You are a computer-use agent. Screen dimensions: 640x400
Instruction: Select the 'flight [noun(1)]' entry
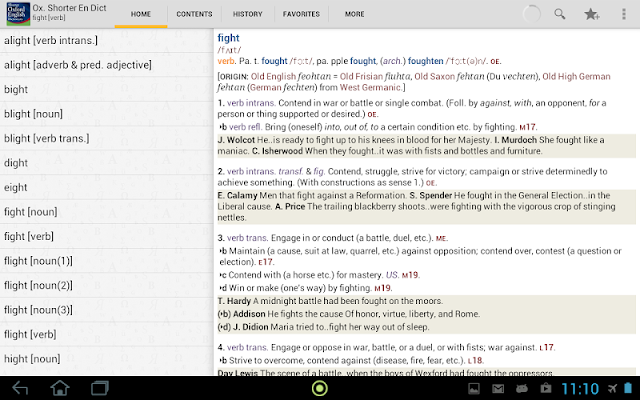click(x=107, y=261)
